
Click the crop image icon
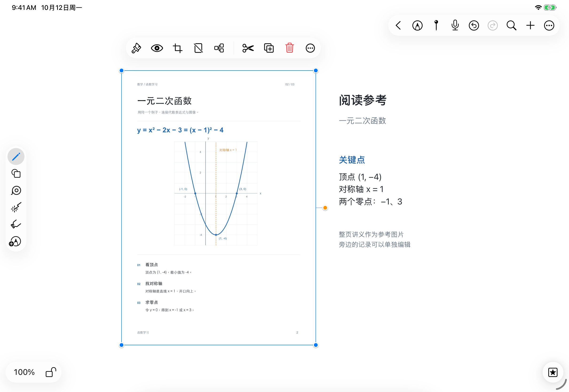tap(178, 48)
